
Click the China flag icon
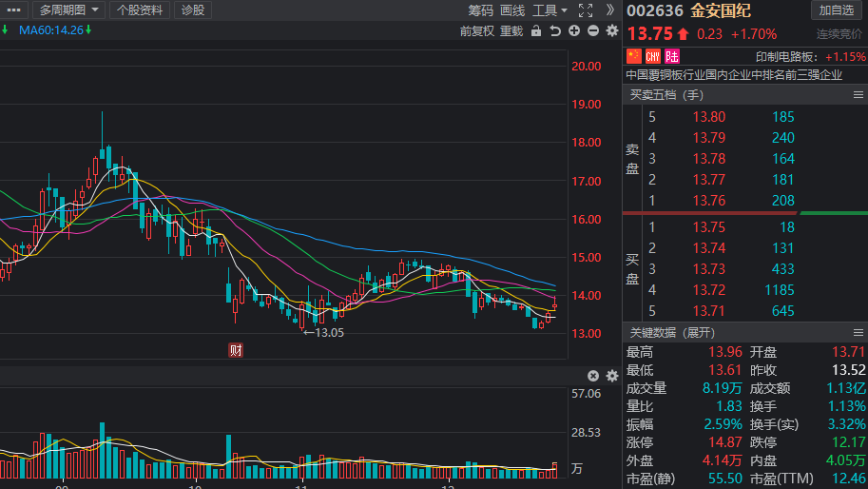pyautogui.click(x=634, y=56)
